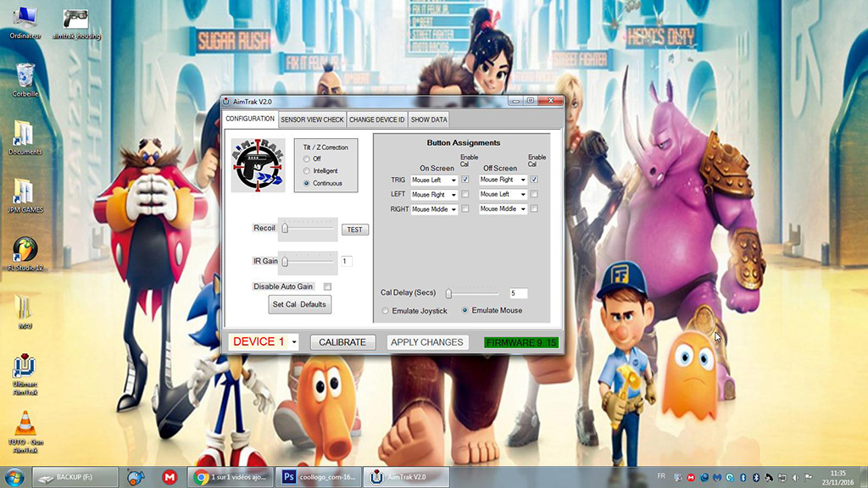The image size is (868, 488).
Task: Open the MEGA taskbar icon
Action: pos(170,477)
